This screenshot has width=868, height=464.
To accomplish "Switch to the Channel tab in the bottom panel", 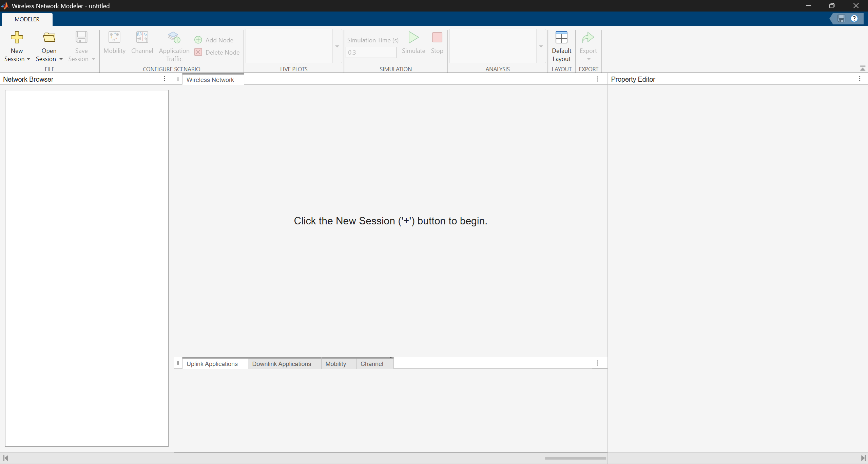I will (x=372, y=364).
